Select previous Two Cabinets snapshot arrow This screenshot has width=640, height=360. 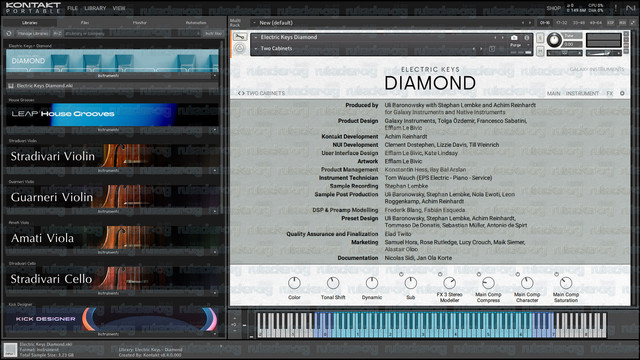tap(474, 49)
